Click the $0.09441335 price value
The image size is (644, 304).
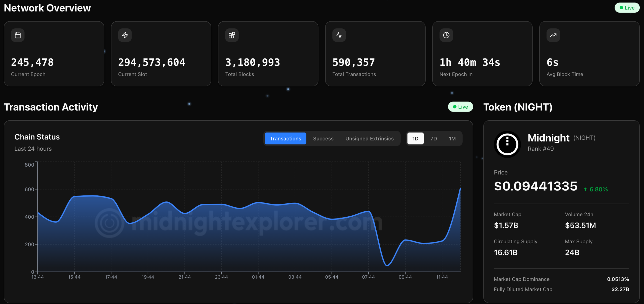point(536,186)
